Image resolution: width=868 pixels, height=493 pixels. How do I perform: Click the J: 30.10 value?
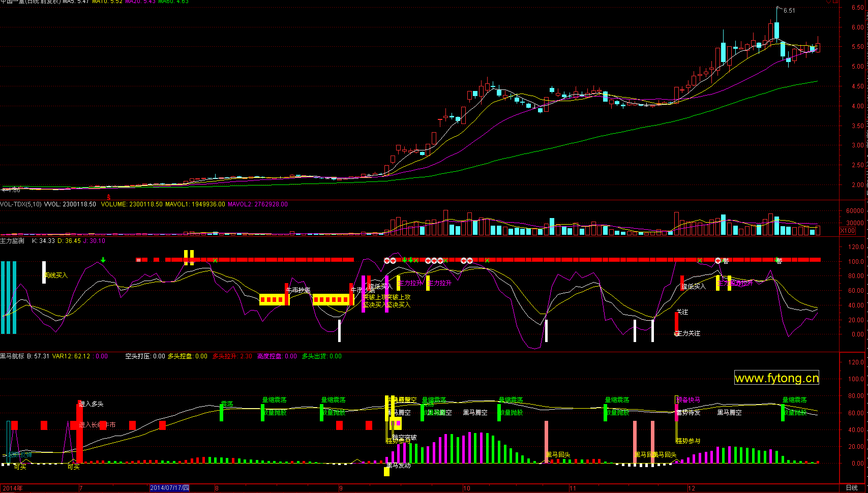coord(95,241)
